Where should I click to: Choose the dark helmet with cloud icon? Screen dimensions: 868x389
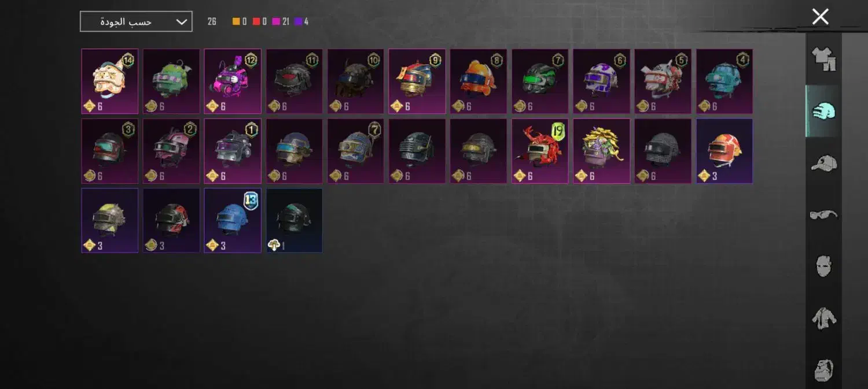click(295, 220)
